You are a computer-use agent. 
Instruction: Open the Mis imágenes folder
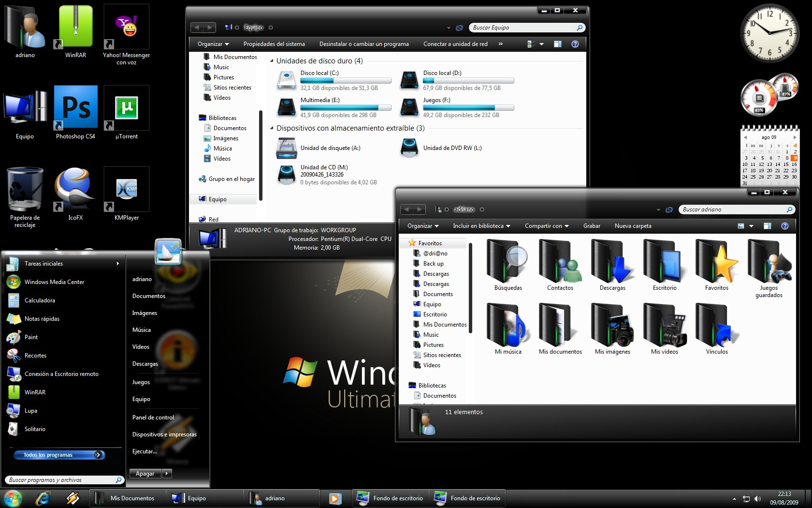click(612, 329)
